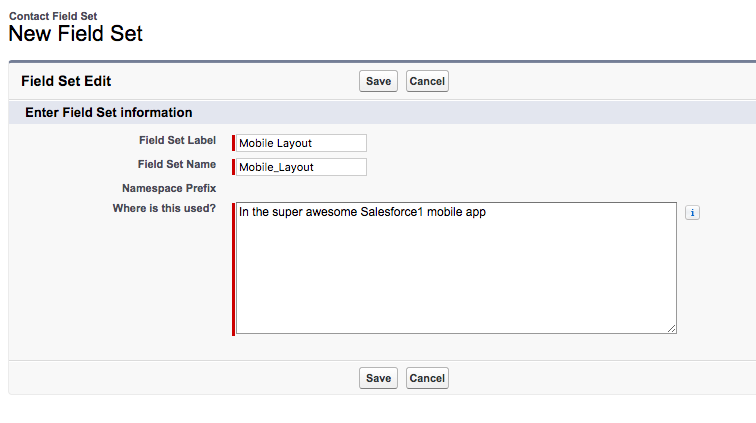
Task: Click into the Field Set Name input
Action: 301,167
